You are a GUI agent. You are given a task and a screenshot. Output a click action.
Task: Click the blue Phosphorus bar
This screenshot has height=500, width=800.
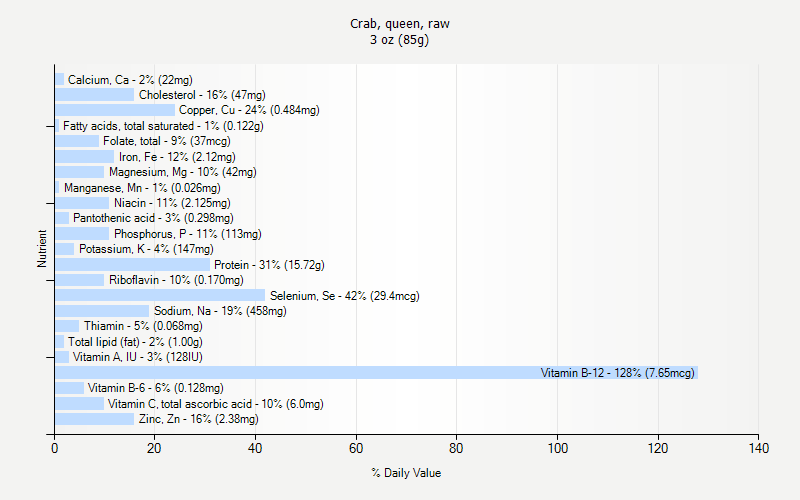pos(82,234)
